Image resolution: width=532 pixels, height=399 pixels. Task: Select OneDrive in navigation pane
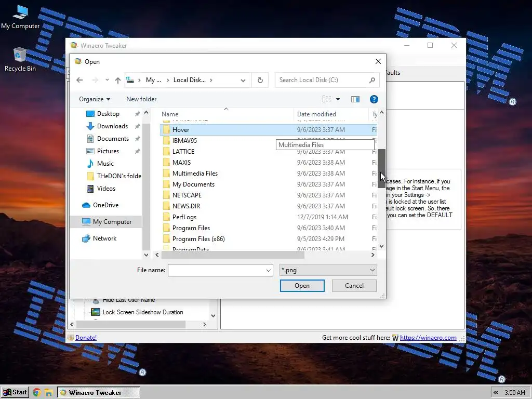[x=105, y=205]
